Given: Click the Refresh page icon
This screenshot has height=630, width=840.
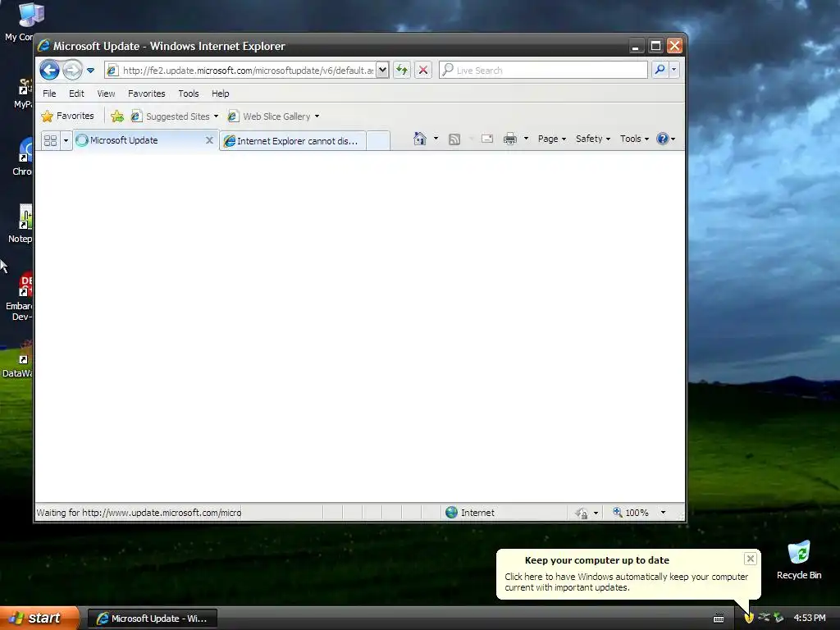Looking at the screenshot, I should [402, 70].
